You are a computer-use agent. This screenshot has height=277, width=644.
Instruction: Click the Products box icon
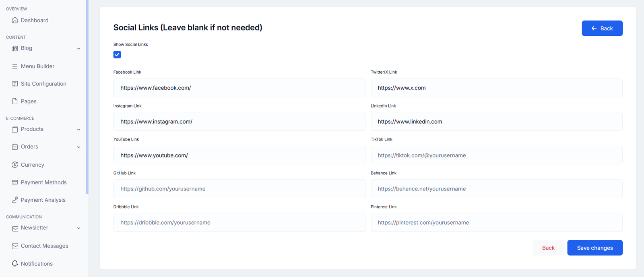coord(15,129)
